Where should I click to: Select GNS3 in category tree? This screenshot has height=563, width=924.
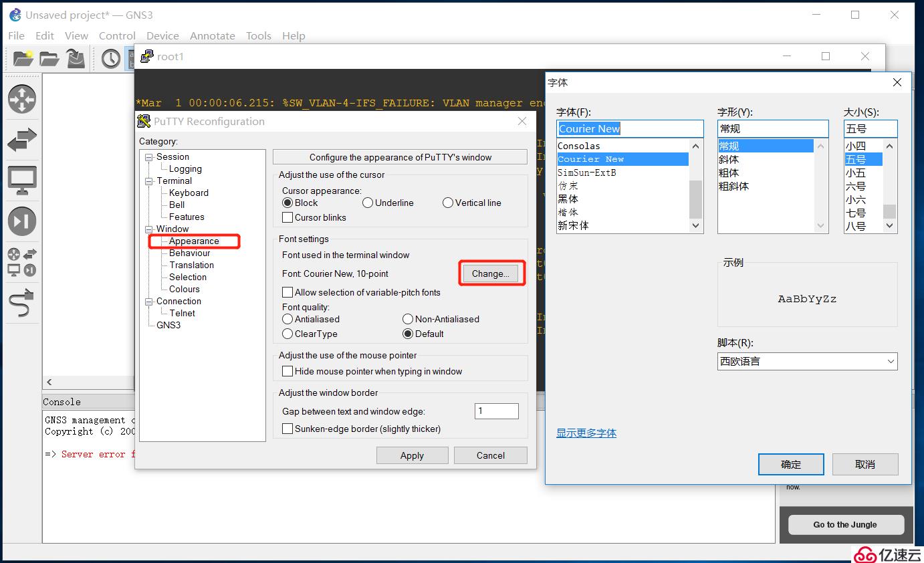[168, 326]
